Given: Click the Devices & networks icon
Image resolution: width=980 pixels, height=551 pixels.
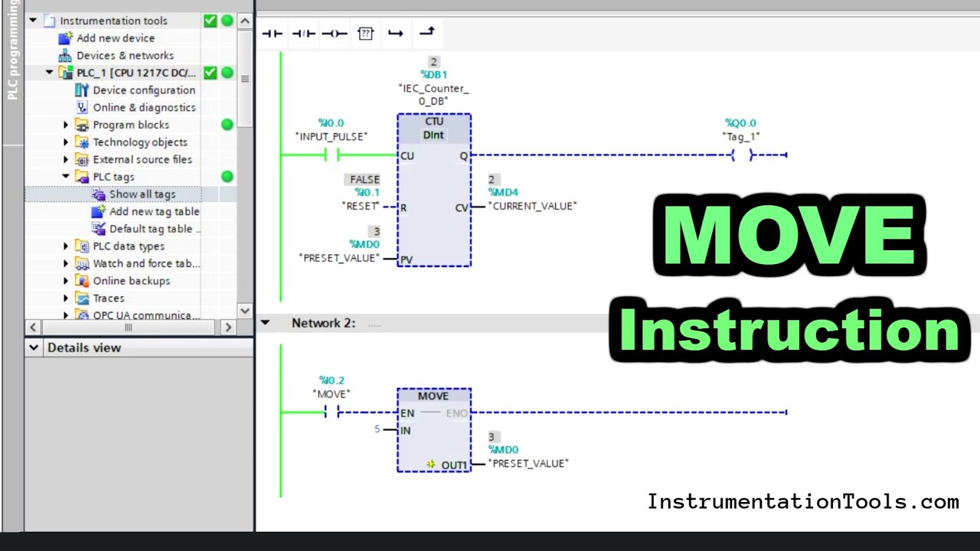Looking at the screenshot, I should click(66, 55).
